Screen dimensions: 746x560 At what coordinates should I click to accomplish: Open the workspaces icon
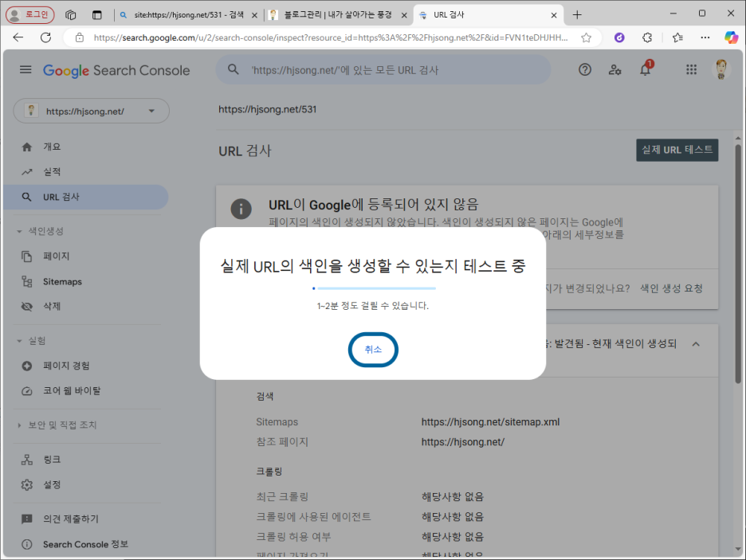click(71, 14)
